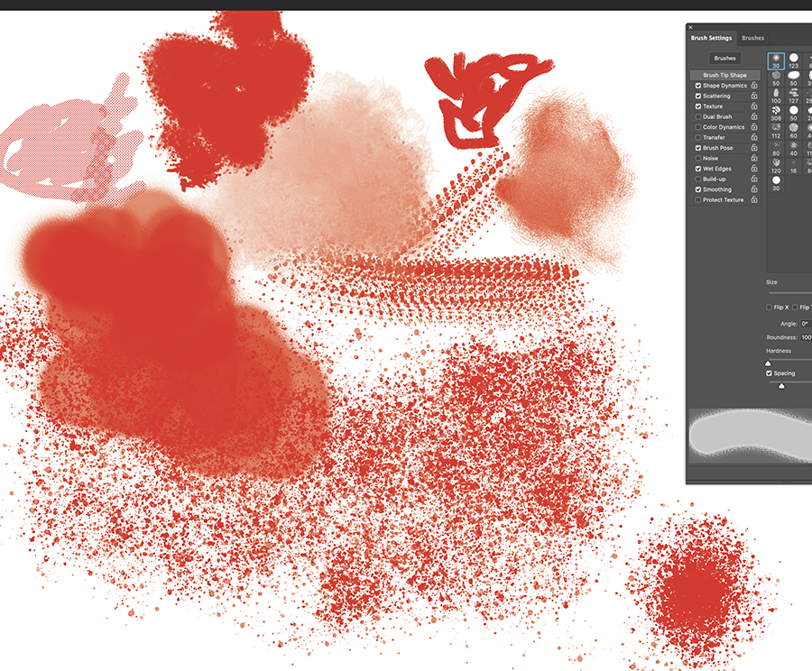Select the highlighted soft round 30 brush tip
The height and width of the screenshot is (671, 812).
click(x=776, y=61)
